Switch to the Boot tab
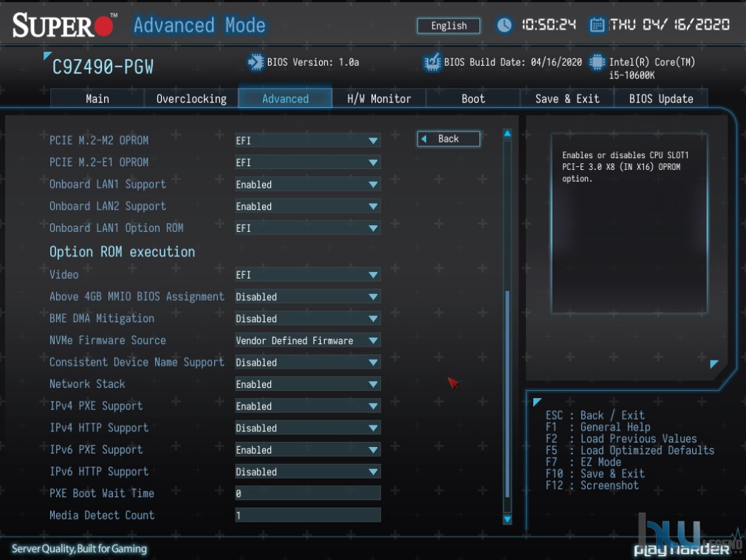This screenshot has height=560, width=746. (x=473, y=98)
